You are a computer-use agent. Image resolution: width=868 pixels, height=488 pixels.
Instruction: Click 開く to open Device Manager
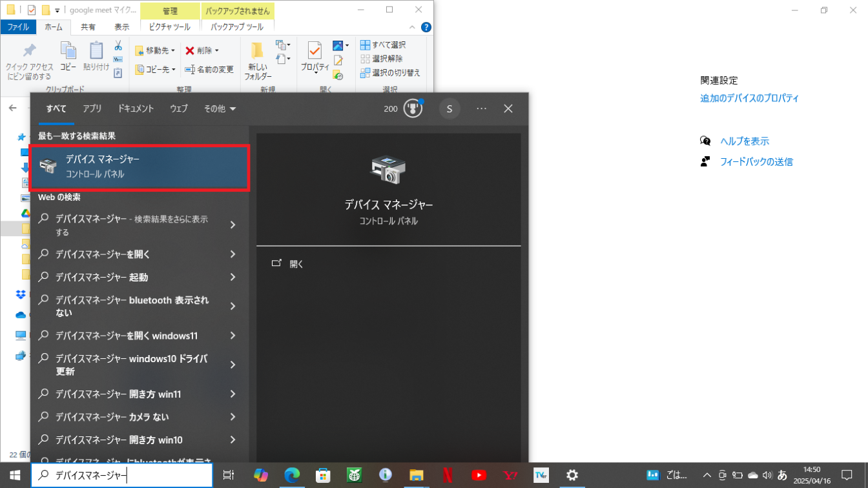coord(296,264)
